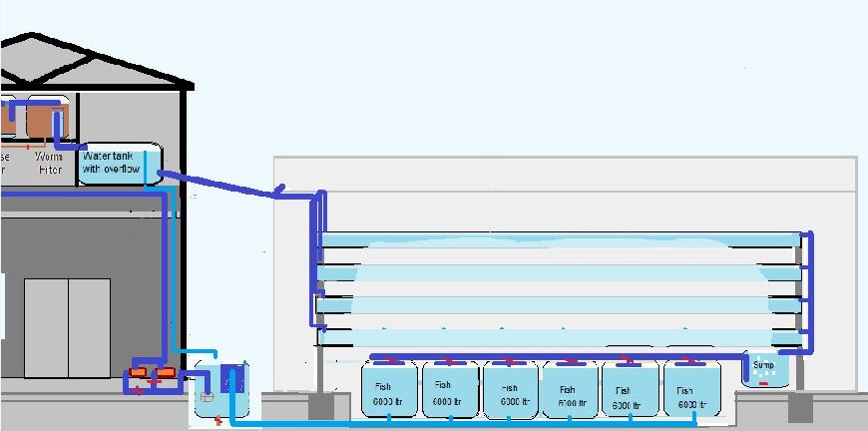Toggle the red marker inside the Sump
The image size is (868, 431).
coord(763,383)
